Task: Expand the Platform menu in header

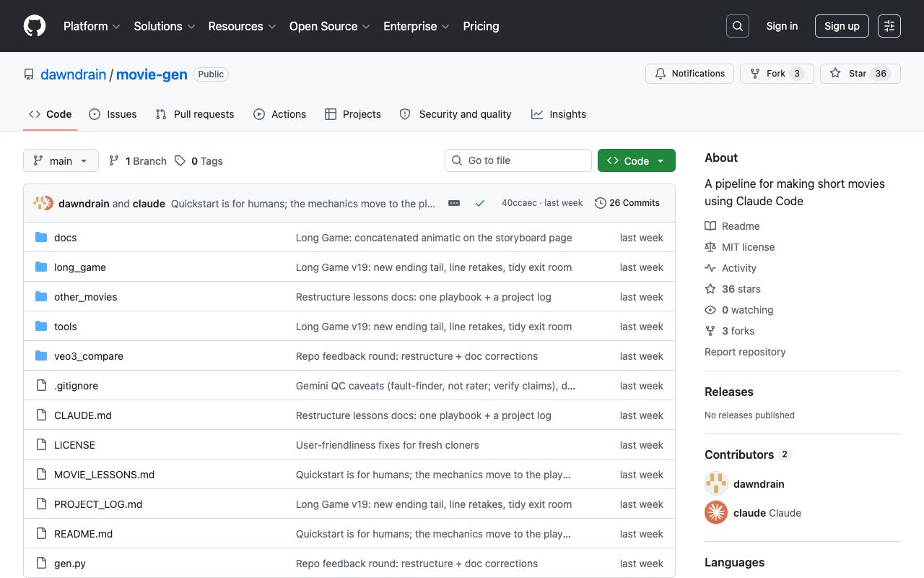Action: pyautogui.click(x=92, y=26)
